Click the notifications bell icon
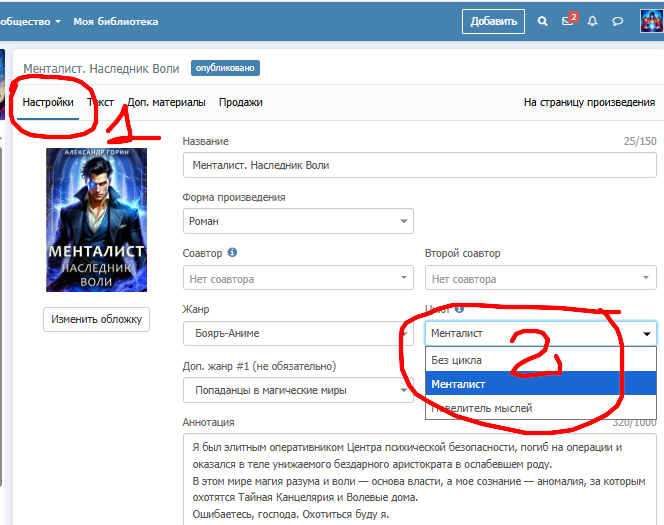664x525 pixels. click(593, 21)
